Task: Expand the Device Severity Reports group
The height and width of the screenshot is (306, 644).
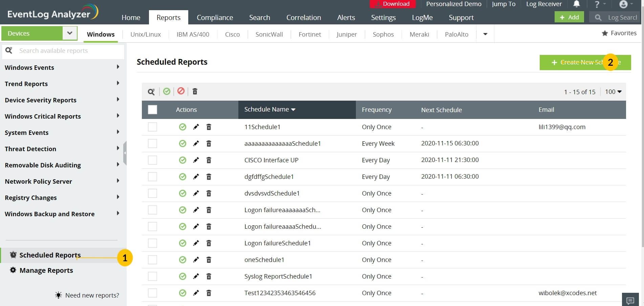Action: pos(118,100)
